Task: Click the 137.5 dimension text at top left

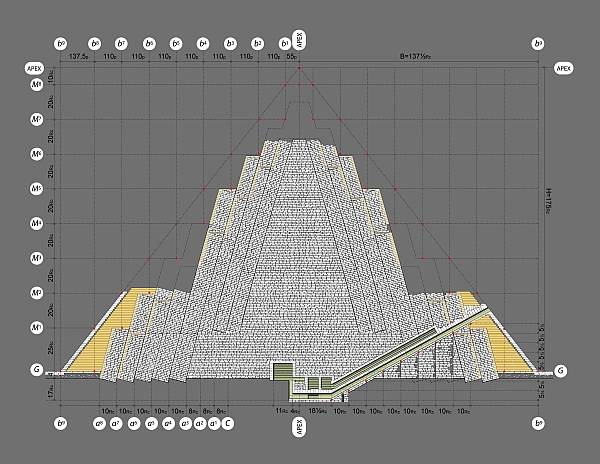Action: (x=81, y=59)
